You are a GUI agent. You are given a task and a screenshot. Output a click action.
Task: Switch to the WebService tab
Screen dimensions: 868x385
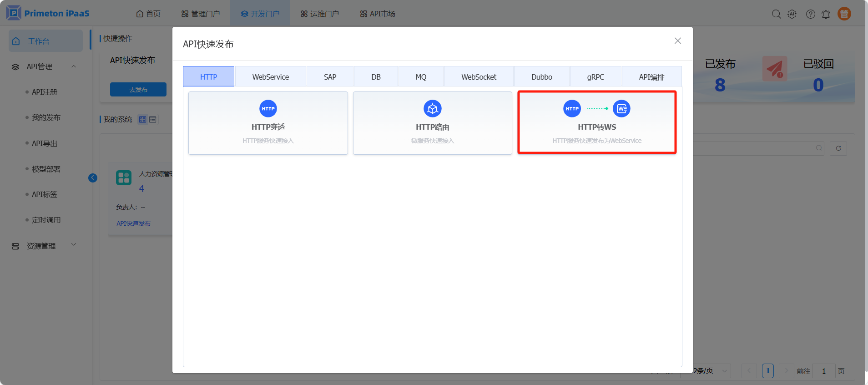point(270,77)
